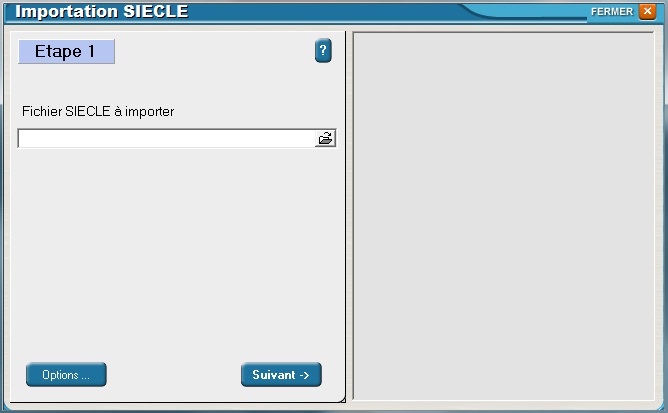Focus the SIECLE file path input field

tap(167, 138)
